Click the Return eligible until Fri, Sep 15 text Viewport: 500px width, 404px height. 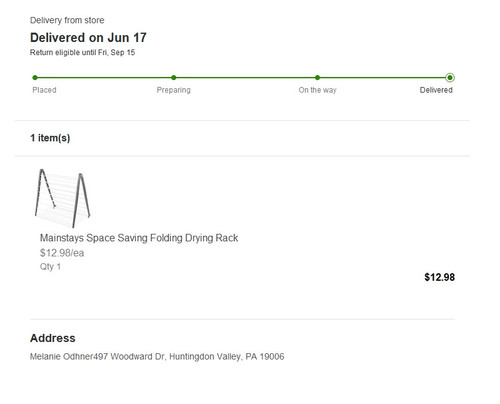coord(82,52)
